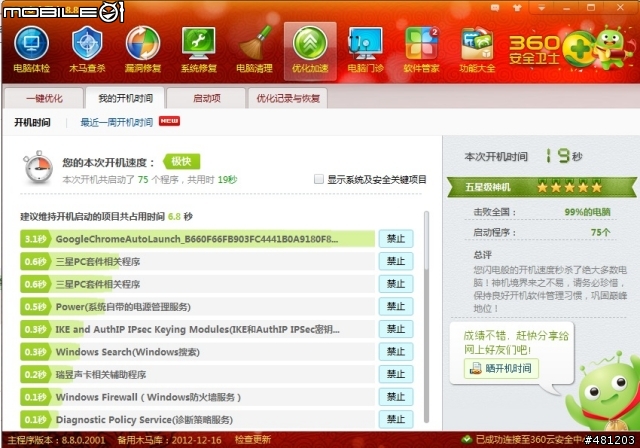Screen dimensions: 640x448
Task: Open 漏洞修复 vulnerability repair icon
Action: (x=143, y=50)
